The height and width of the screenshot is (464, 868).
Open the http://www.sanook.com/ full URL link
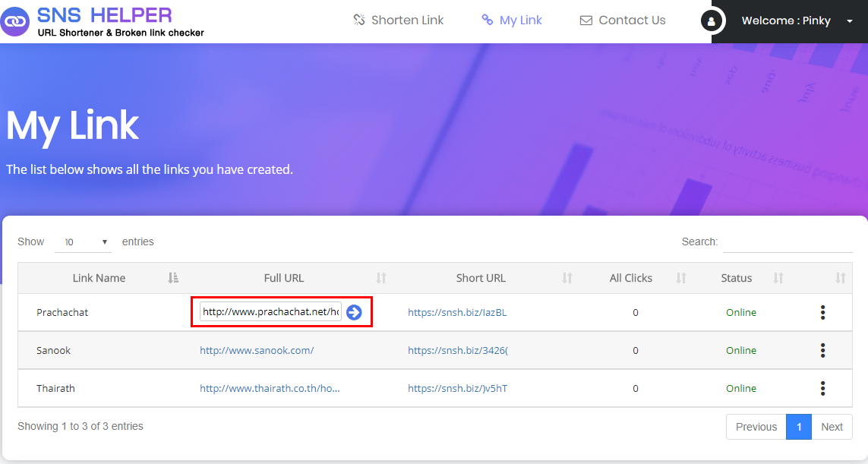pos(257,351)
